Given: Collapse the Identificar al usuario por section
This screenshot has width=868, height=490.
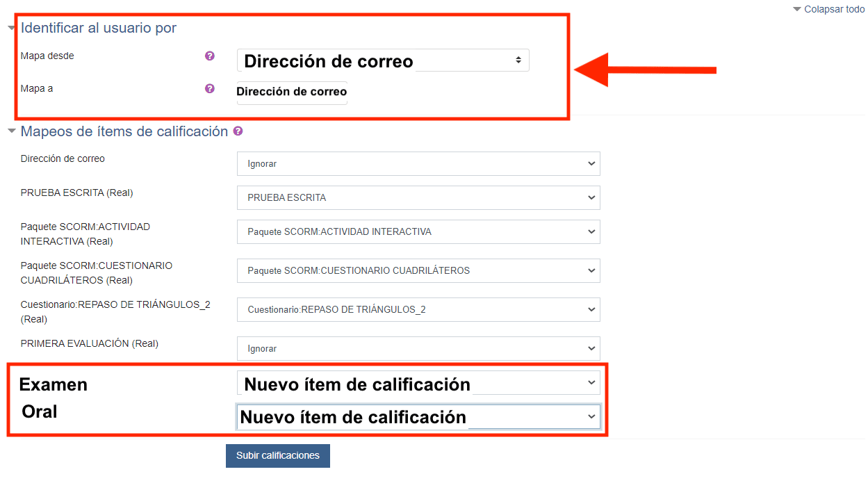Looking at the screenshot, I should click(12, 28).
